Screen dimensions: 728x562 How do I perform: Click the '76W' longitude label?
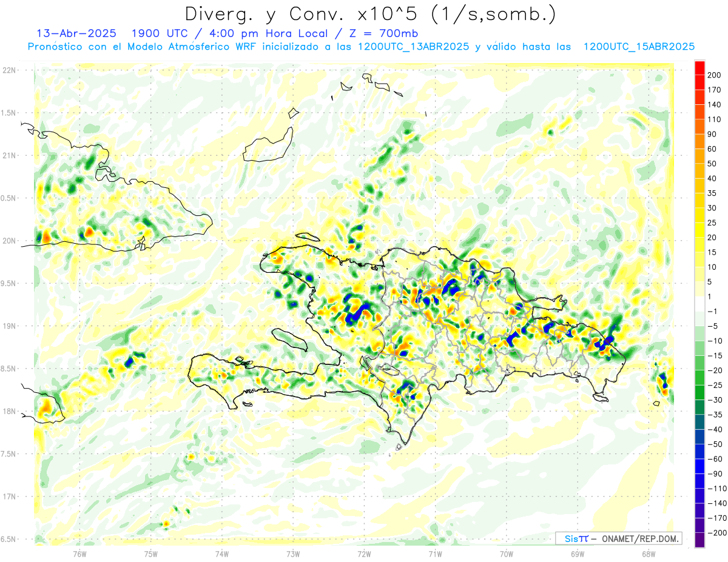(79, 554)
